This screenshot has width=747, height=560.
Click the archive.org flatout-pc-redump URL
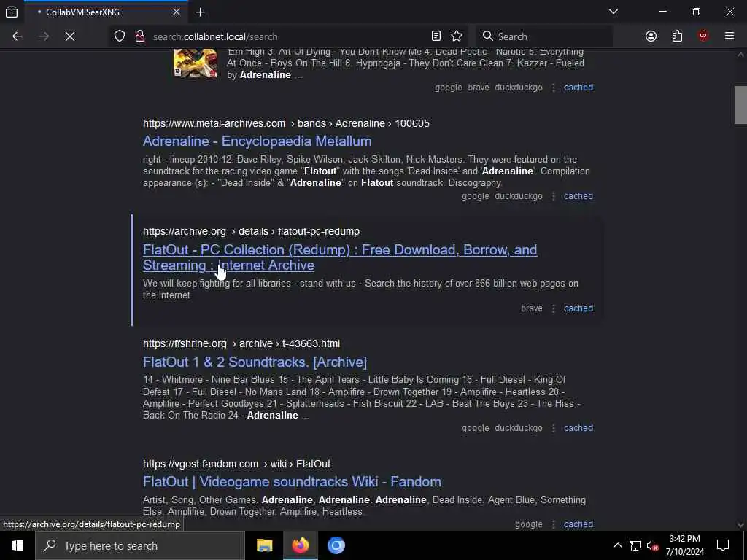tap(252, 231)
